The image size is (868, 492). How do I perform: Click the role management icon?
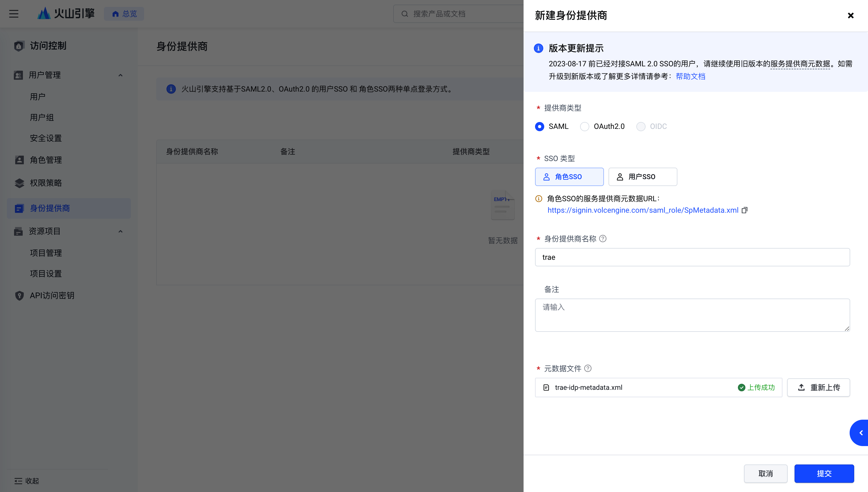[x=19, y=160]
